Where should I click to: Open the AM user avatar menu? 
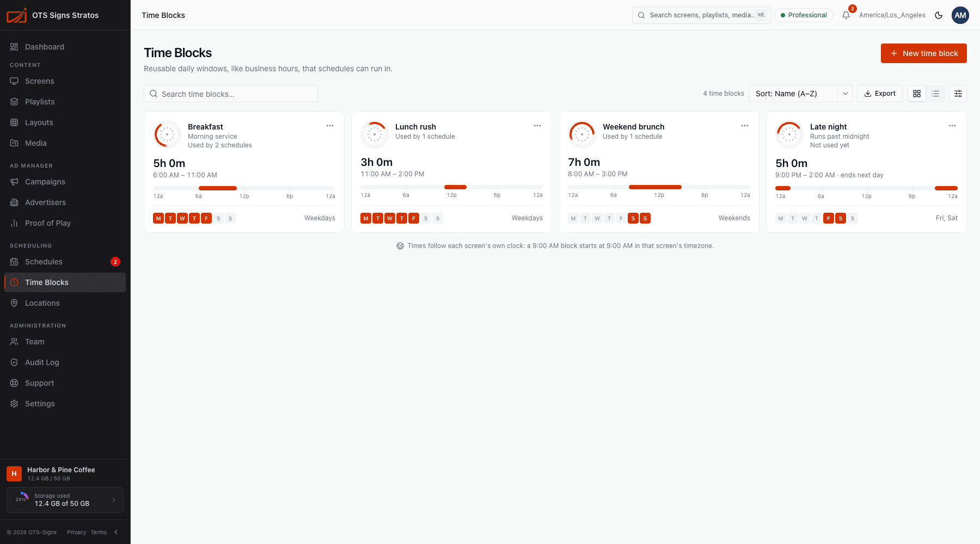tap(960, 15)
